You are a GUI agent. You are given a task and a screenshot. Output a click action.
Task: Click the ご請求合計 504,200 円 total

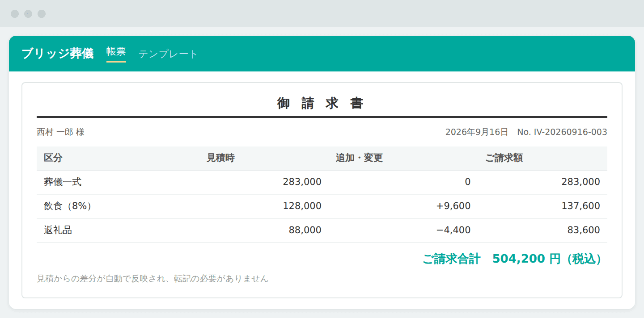(512, 259)
